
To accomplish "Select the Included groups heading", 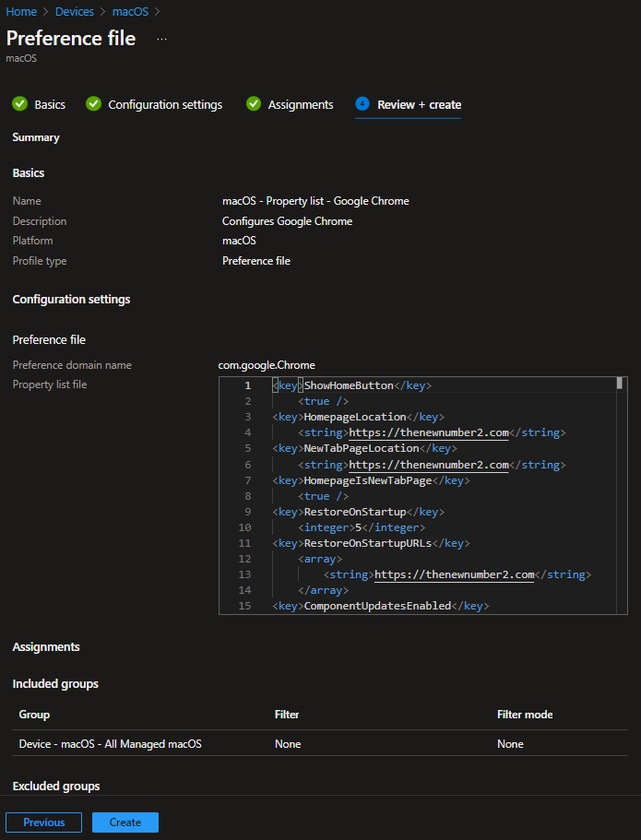I will tap(55, 684).
